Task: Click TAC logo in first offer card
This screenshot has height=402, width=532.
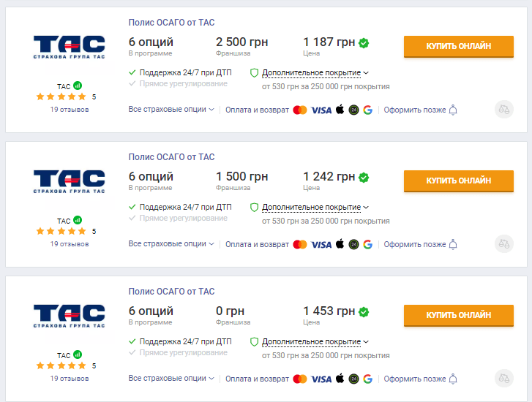Action: click(x=70, y=47)
